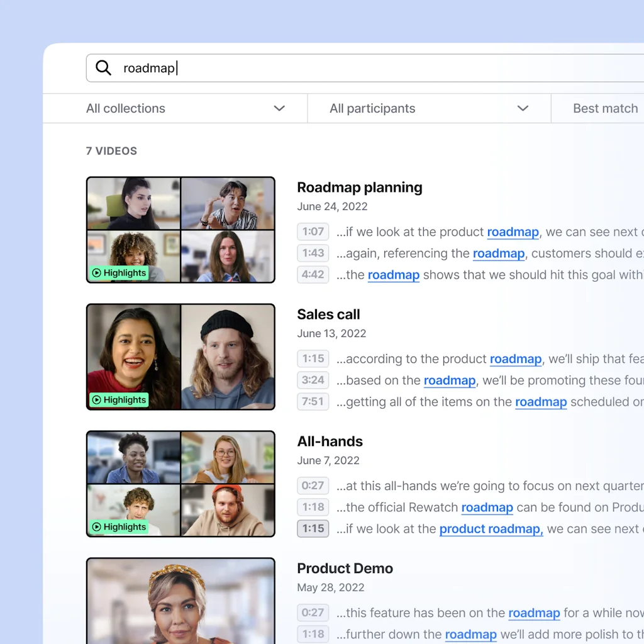
Task: Jump to 7:51 in Sales call
Action: pyautogui.click(x=313, y=401)
